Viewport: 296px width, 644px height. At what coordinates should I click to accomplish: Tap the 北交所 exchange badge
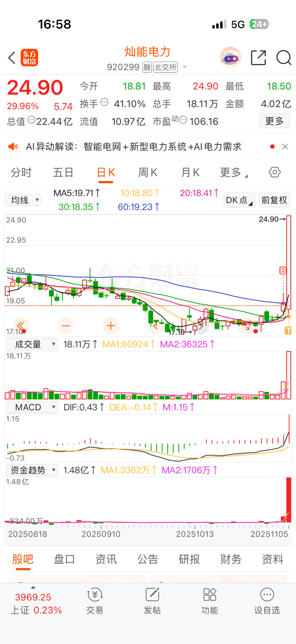[165, 67]
